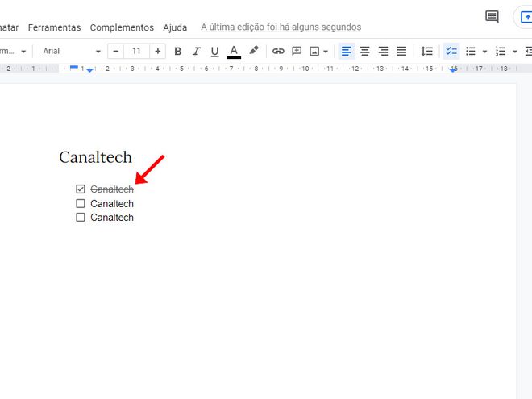Click the first-line indent marker on ruler
532x399 pixels.
click(x=73, y=67)
